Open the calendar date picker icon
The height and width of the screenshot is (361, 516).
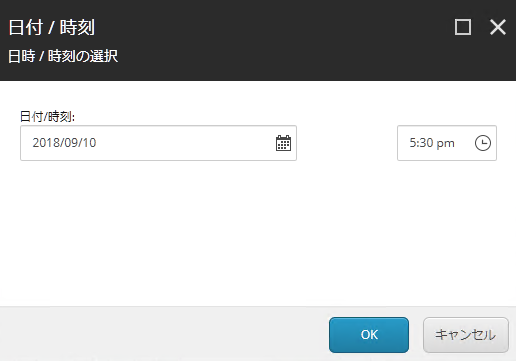click(x=283, y=143)
